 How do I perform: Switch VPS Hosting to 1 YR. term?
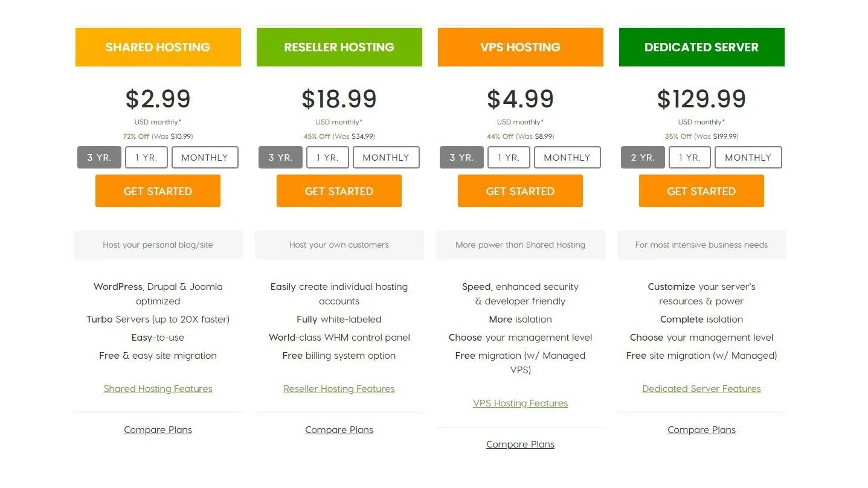coord(509,158)
